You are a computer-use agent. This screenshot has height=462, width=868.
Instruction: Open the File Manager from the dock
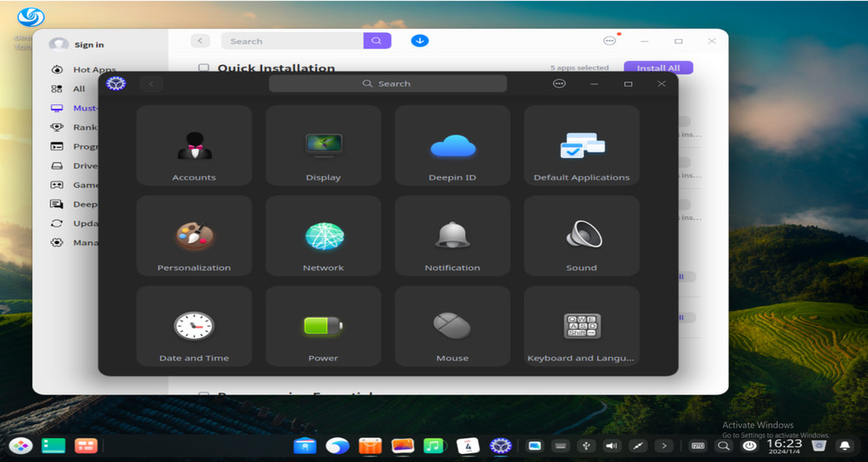(305, 446)
